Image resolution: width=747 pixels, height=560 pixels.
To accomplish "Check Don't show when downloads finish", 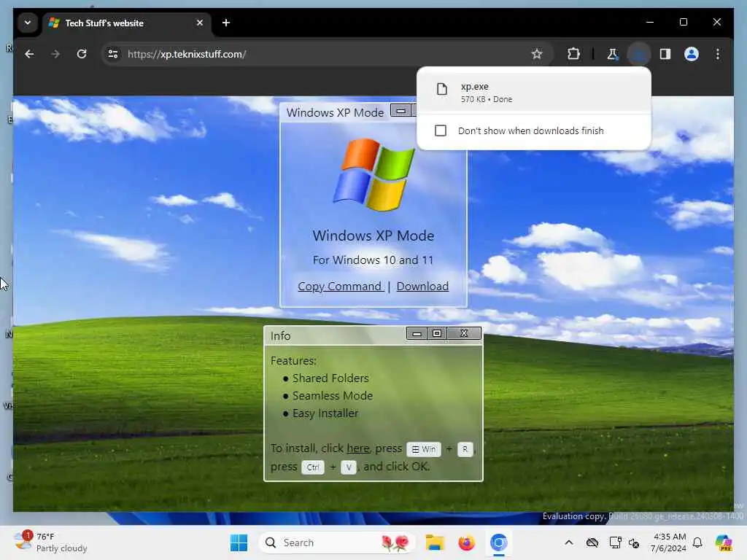I will [x=441, y=131].
